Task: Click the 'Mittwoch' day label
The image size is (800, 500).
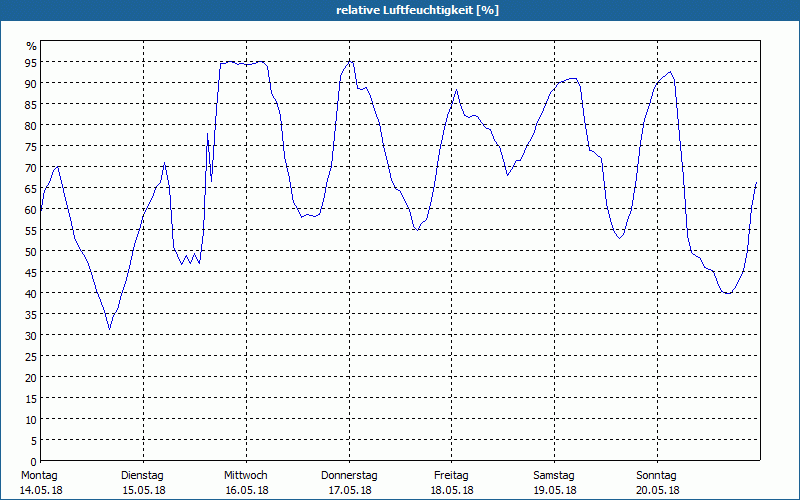Action: (246, 476)
